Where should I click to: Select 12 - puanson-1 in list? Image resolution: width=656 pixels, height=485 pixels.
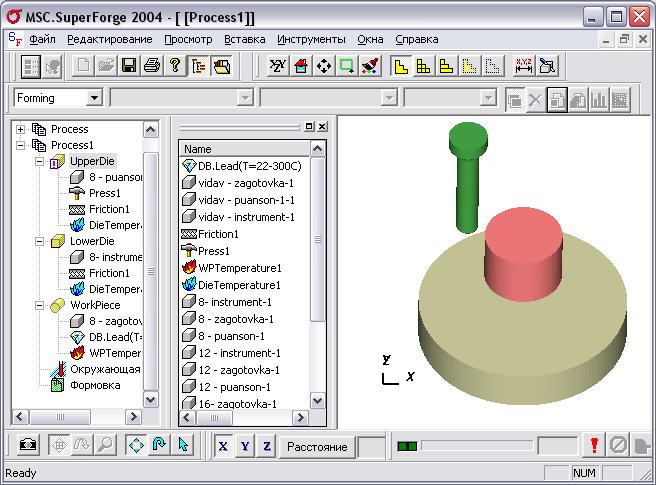point(234,387)
